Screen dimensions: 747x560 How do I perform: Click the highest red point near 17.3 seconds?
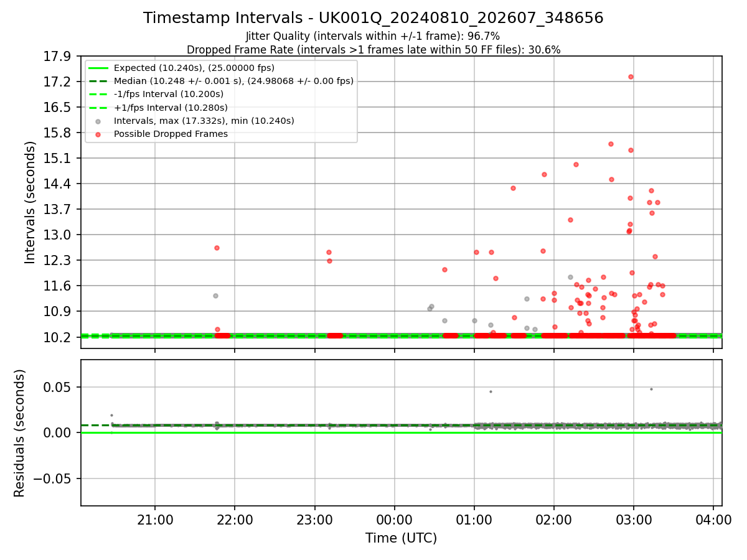coord(631,77)
